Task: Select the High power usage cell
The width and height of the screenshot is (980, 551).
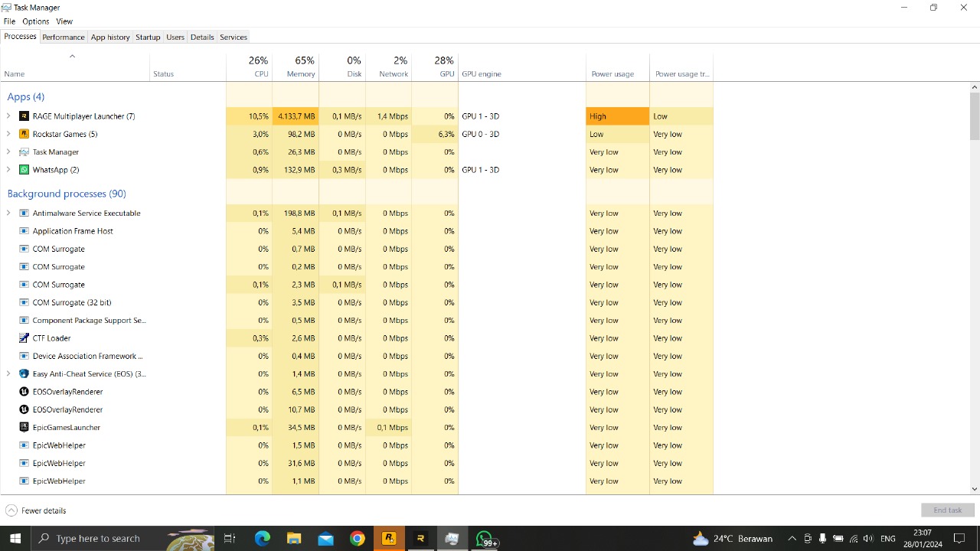Action: tap(618, 116)
